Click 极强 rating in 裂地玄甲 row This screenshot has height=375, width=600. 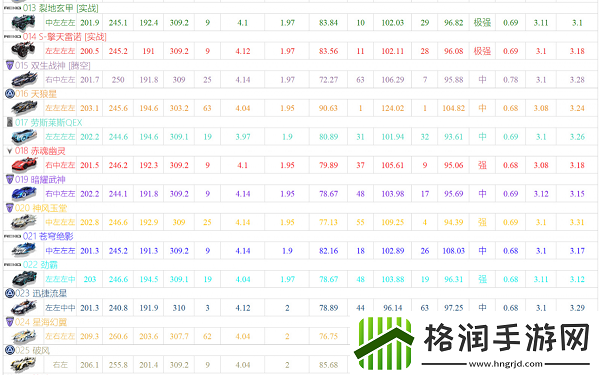click(482, 23)
